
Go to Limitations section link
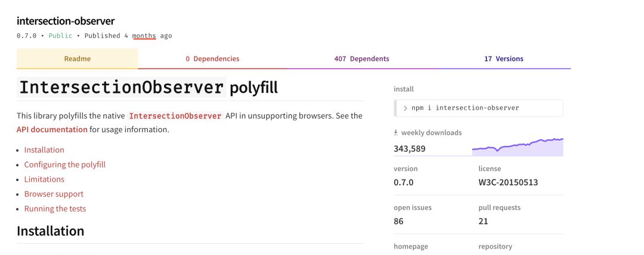[44, 179]
